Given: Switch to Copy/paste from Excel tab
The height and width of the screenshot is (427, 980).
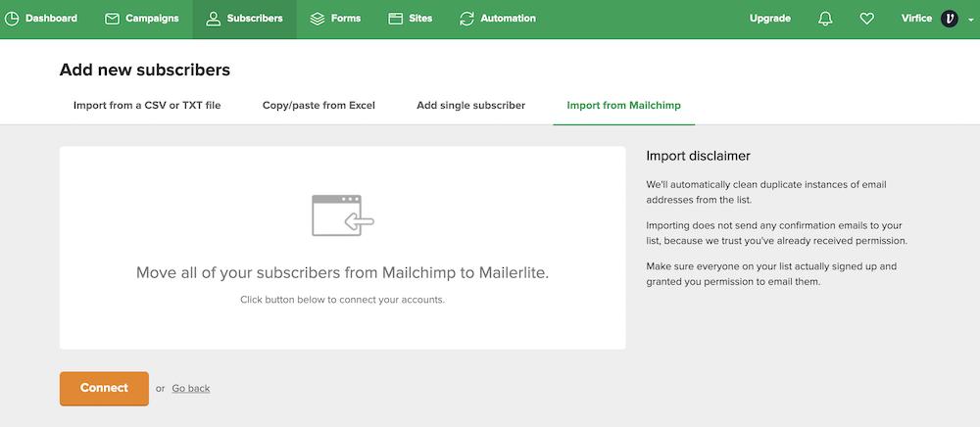Looking at the screenshot, I should pyautogui.click(x=318, y=106).
